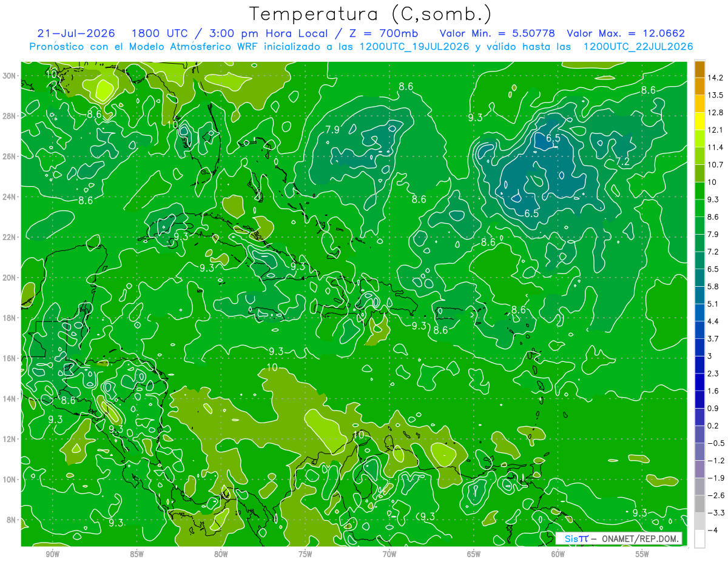The height and width of the screenshot is (562, 728).
Task: Click the "-3.3" color scale label
Action: (716, 513)
